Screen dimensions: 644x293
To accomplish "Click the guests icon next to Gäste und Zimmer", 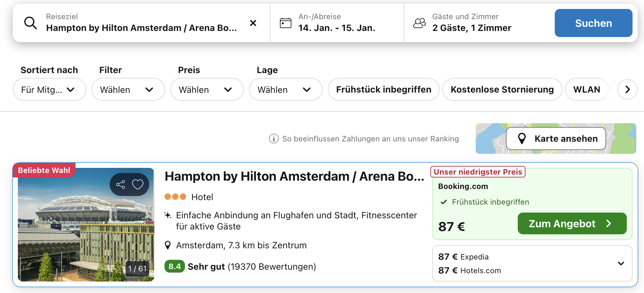I will click(419, 23).
